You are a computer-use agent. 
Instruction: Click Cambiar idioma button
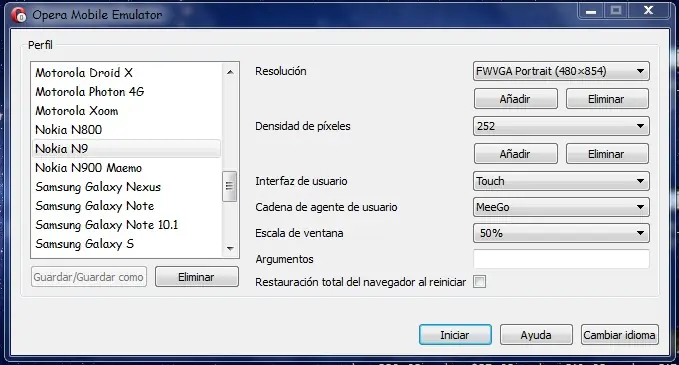pos(620,335)
